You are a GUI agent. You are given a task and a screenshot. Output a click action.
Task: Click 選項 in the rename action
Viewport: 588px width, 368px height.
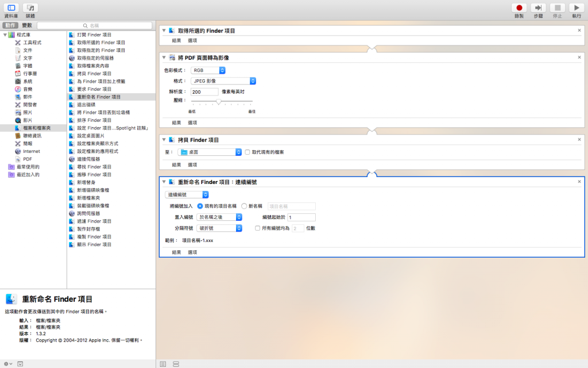pyautogui.click(x=192, y=252)
